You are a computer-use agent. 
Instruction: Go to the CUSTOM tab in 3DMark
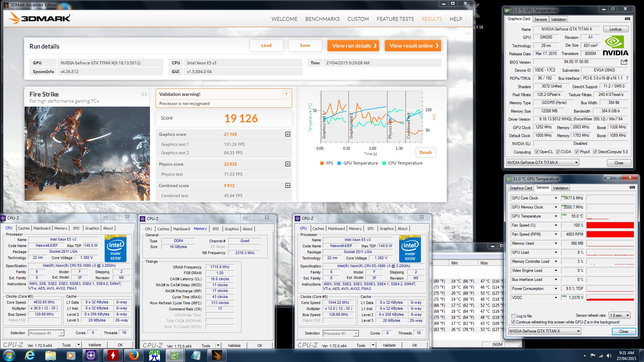pos(358,19)
